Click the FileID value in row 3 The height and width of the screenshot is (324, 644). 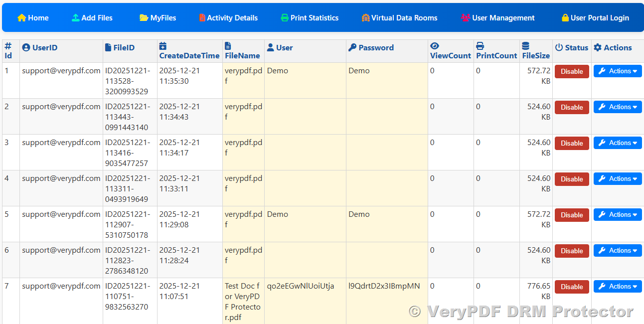click(128, 153)
